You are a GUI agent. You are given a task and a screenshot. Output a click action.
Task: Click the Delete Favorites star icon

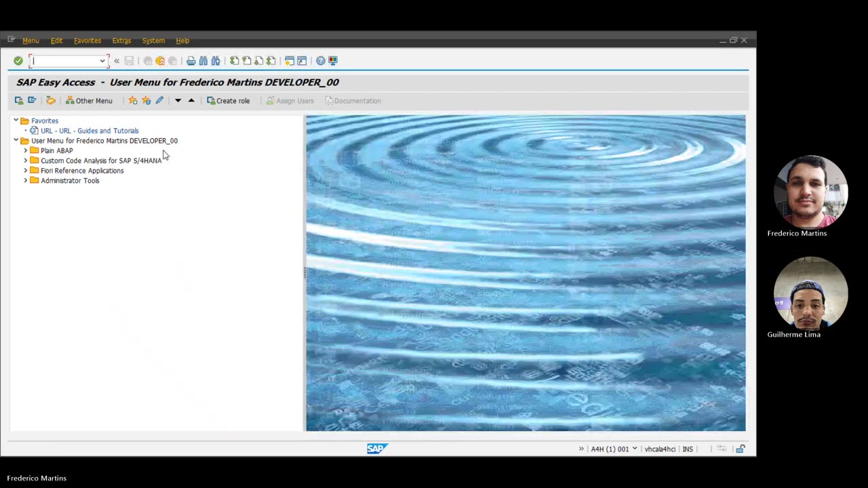tap(146, 100)
